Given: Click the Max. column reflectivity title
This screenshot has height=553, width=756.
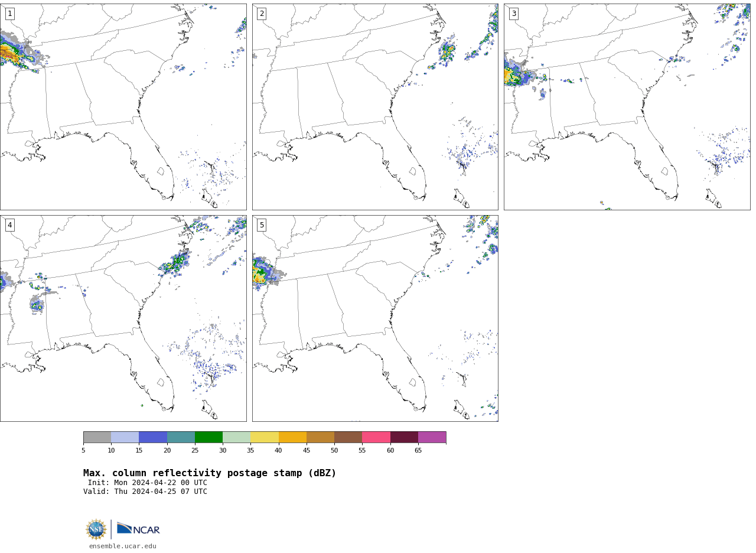Looking at the screenshot, I should (x=210, y=473).
